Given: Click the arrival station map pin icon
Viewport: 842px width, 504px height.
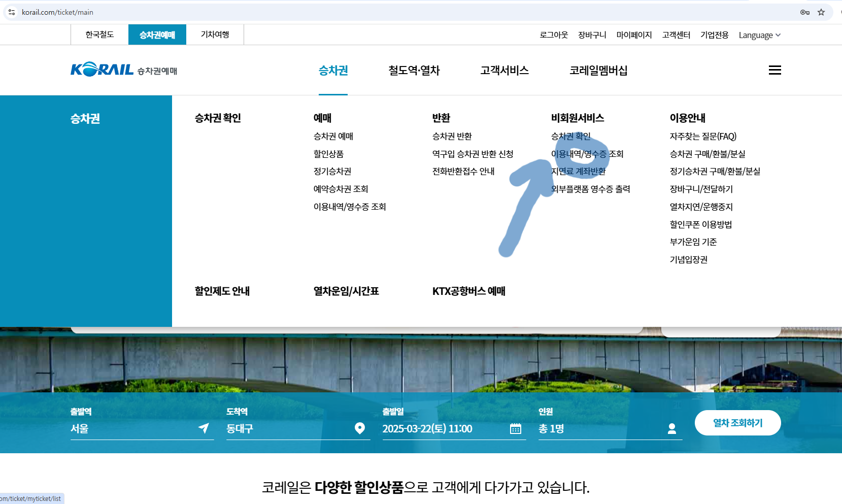Looking at the screenshot, I should (x=359, y=428).
